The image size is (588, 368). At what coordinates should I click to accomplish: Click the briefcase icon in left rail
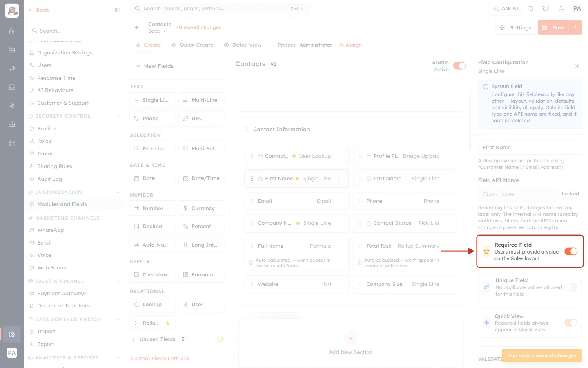click(x=12, y=50)
